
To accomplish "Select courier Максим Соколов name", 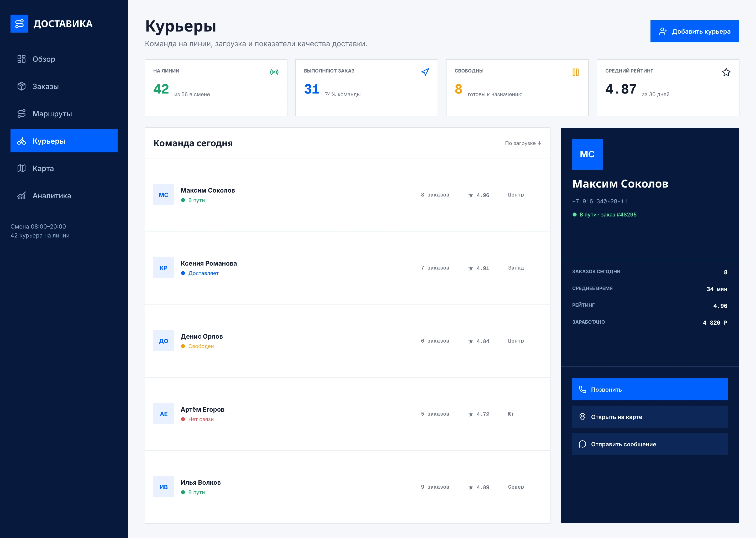I will coord(208,190).
